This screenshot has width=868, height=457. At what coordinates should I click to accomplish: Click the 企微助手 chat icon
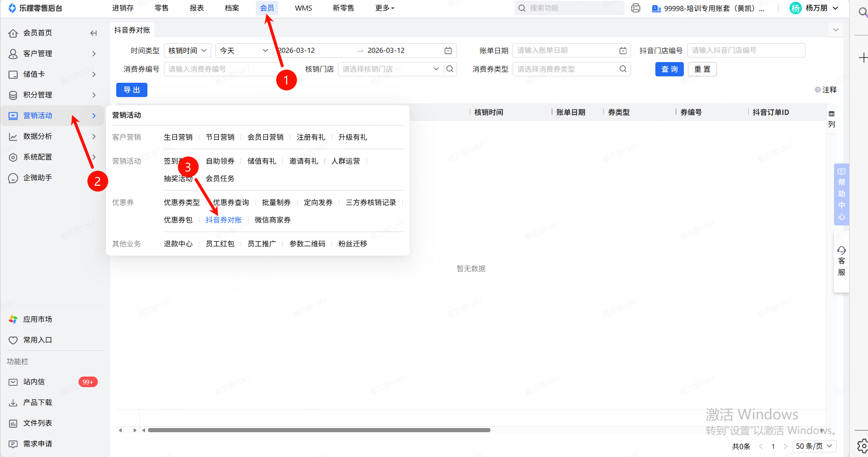click(x=13, y=178)
